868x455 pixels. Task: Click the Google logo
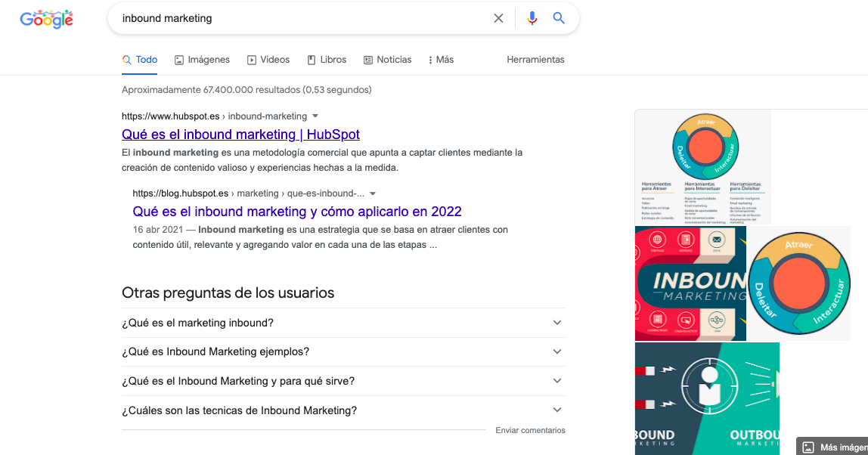(x=46, y=19)
